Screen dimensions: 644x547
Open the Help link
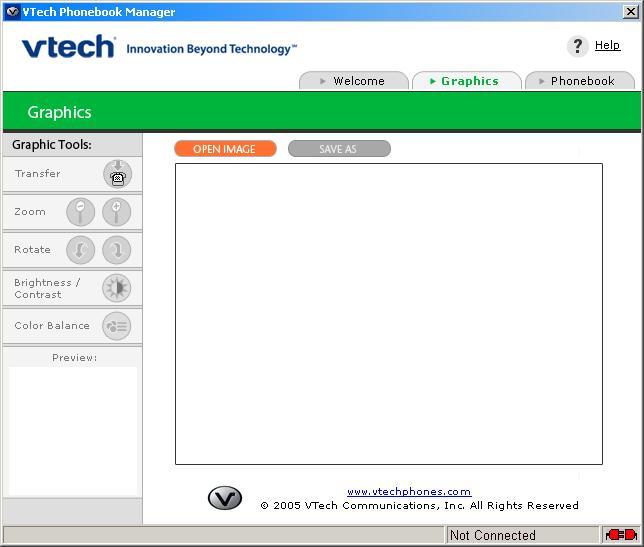coord(607,45)
